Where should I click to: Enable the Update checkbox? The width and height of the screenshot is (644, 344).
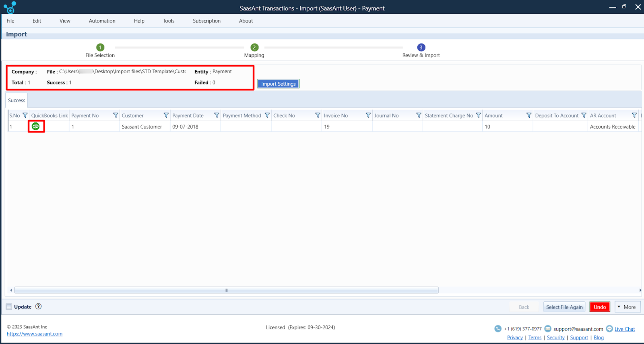(9, 307)
